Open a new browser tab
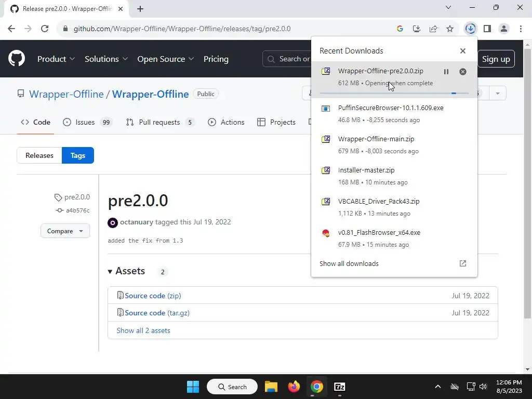The image size is (532, 399). coord(140,9)
